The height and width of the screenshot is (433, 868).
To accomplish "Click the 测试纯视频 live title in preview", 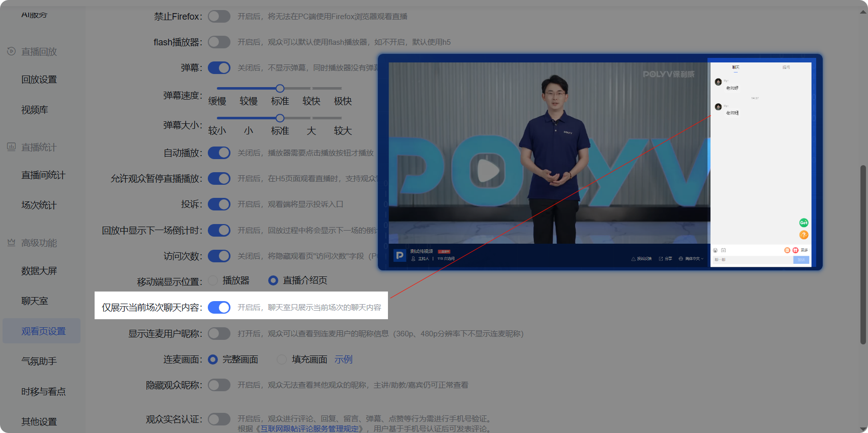I will click(x=422, y=251).
